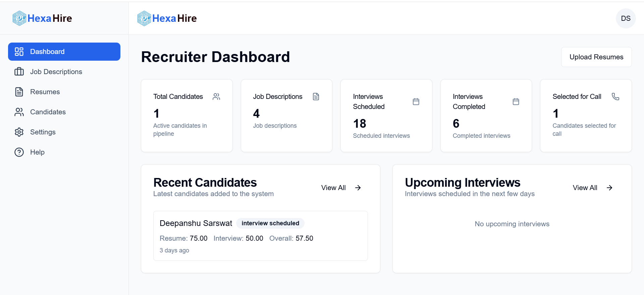644x295 pixels.
Task: Click the calendar icon on Interviews Completed card
Action: point(516,101)
